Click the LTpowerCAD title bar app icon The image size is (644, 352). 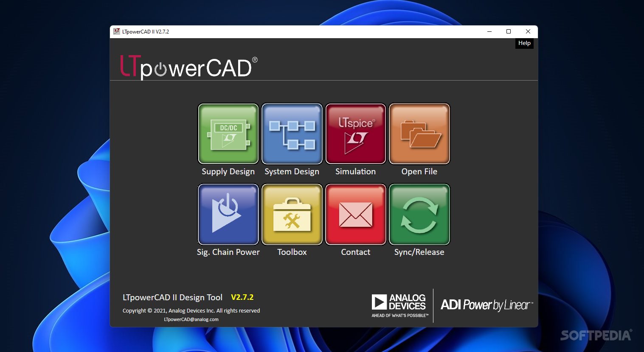[117, 31]
